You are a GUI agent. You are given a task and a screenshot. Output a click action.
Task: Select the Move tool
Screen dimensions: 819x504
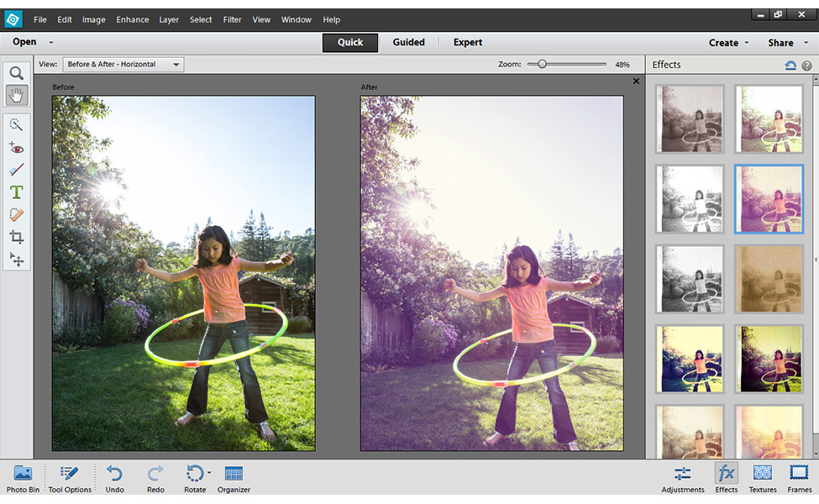tap(17, 260)
